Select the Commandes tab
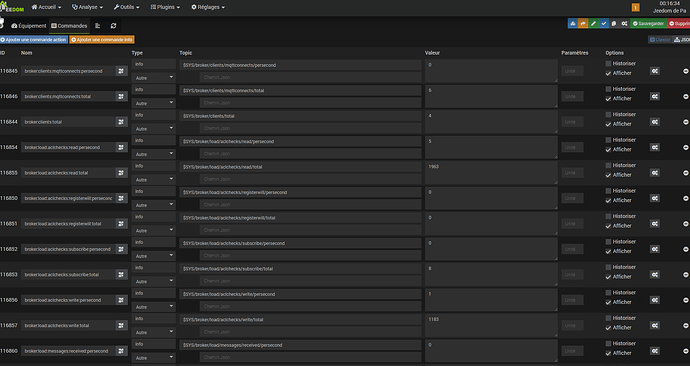Viewport: 690px width, 366px height. click(x=69, y=26)
